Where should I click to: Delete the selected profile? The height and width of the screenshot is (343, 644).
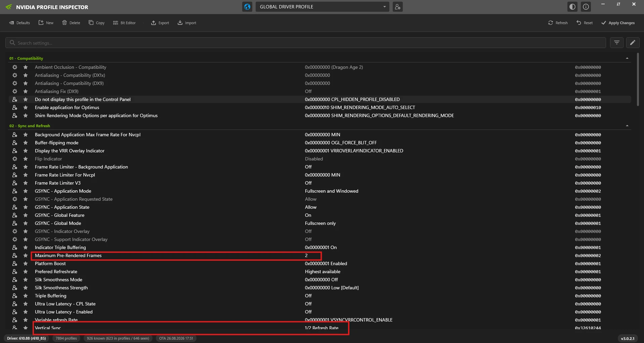pos(71,23)
